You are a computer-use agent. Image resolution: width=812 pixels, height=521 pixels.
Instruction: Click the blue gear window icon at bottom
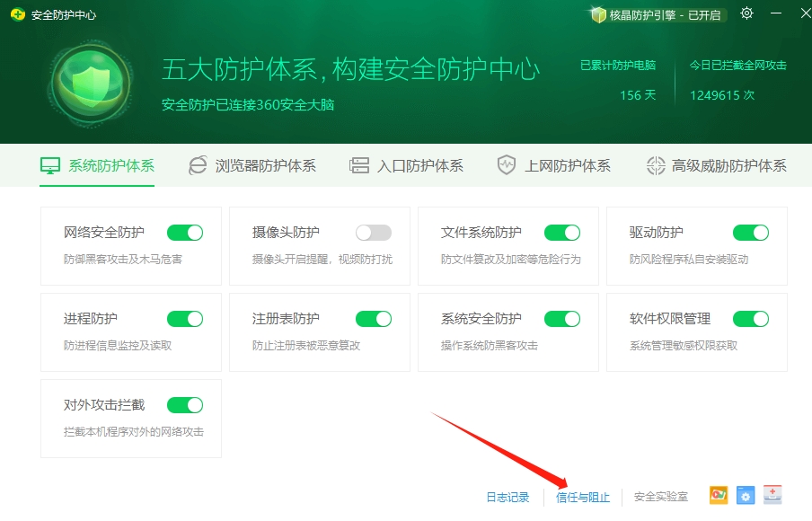tap(745, 495)
